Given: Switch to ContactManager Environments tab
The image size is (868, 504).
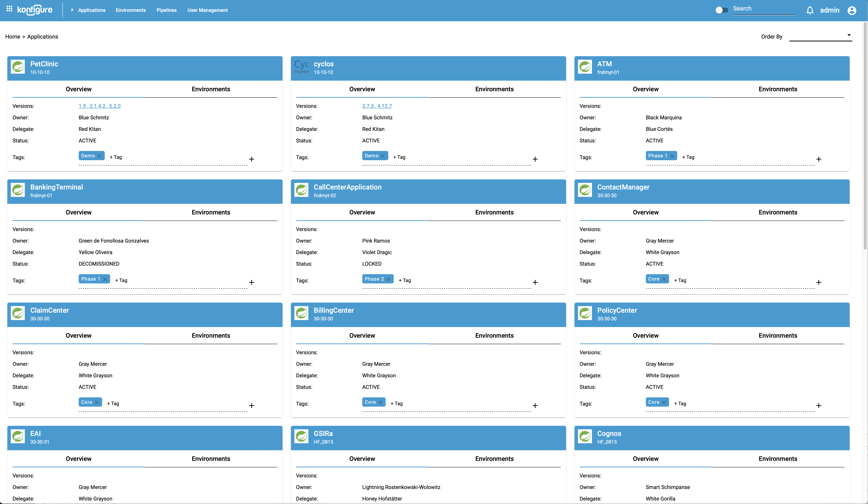Looking at the screenshot, I should click(x=778, y=213).
